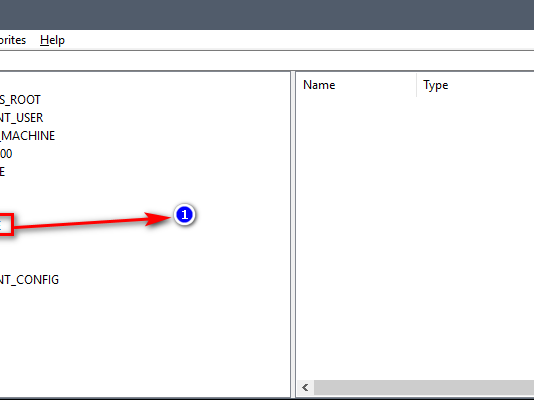Click divider between Name and Type columns
Image resolution: width=534 pixels, height=400 pixels.
tap(417, 85)
